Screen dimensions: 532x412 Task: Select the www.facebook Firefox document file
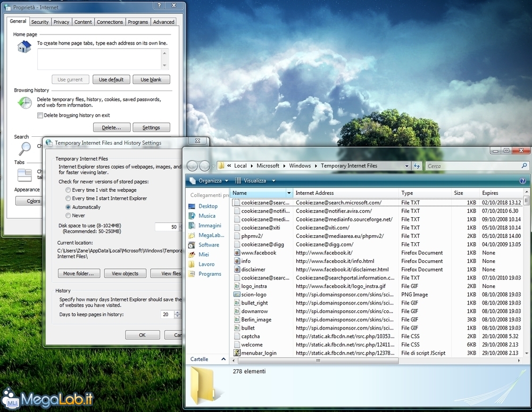coord(259,253)
